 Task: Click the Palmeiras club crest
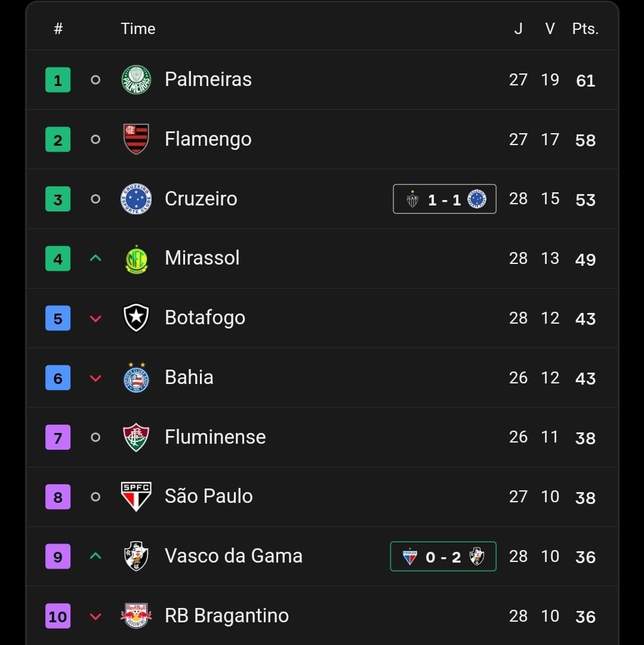tap(136, 79)
